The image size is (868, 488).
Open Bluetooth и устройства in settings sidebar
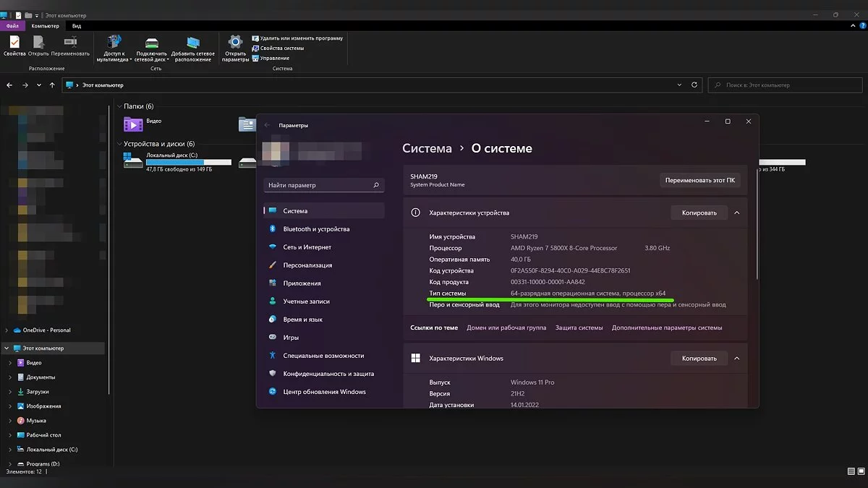click(316, 229)
